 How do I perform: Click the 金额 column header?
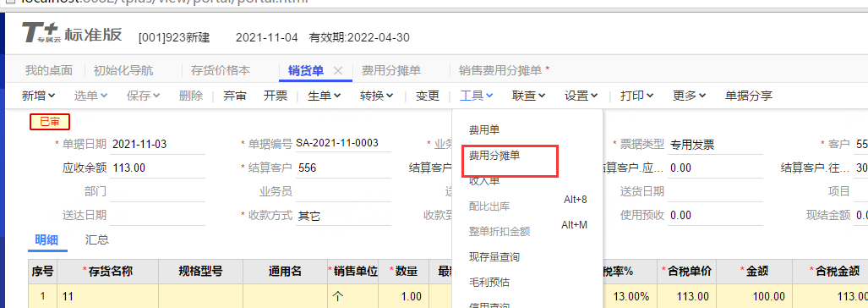[x=754, y=272]
